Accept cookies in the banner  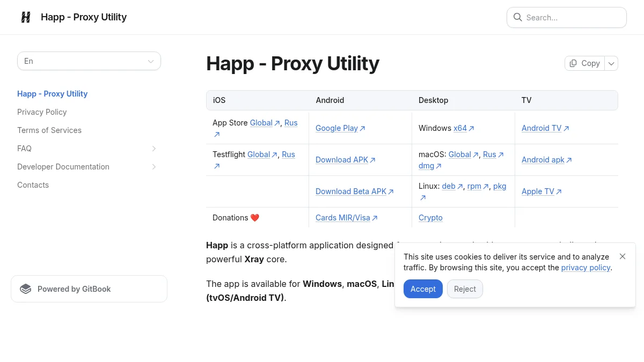pyautogui.click(x=423, y=289)
